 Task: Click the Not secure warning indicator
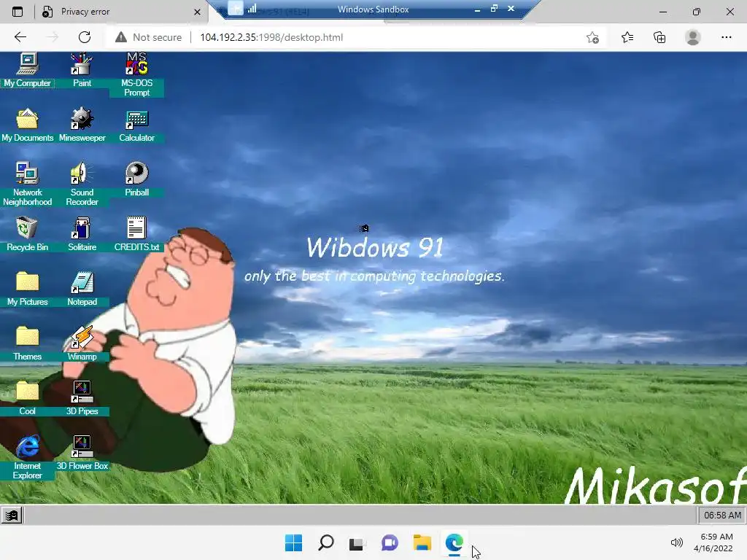pyautogui.click(x=149, y=37)
